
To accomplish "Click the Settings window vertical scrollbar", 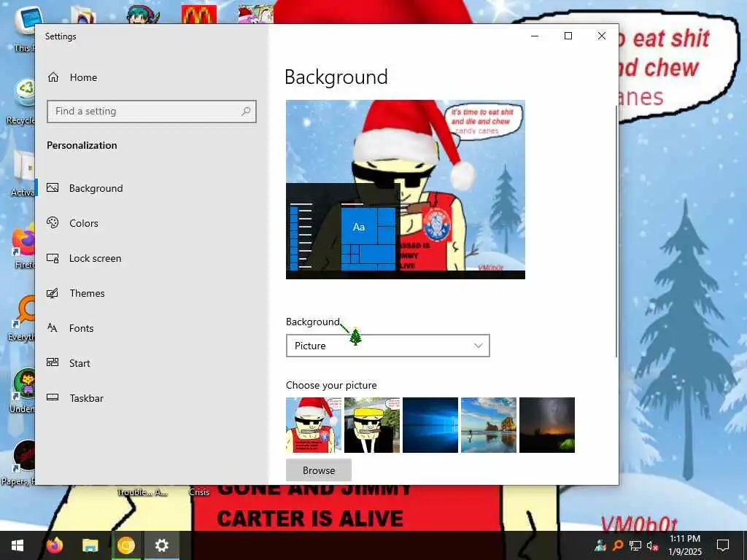I will 616,231.
